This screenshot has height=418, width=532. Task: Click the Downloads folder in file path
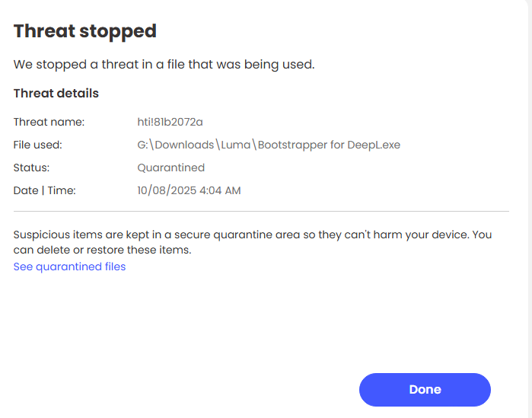pyautogui.click(x=183, y=145)
